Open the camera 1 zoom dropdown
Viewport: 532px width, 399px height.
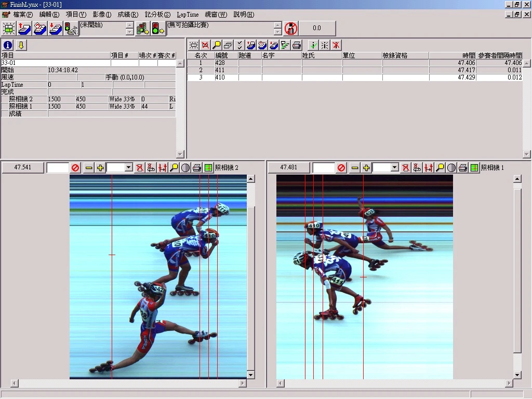pos(395,168)
